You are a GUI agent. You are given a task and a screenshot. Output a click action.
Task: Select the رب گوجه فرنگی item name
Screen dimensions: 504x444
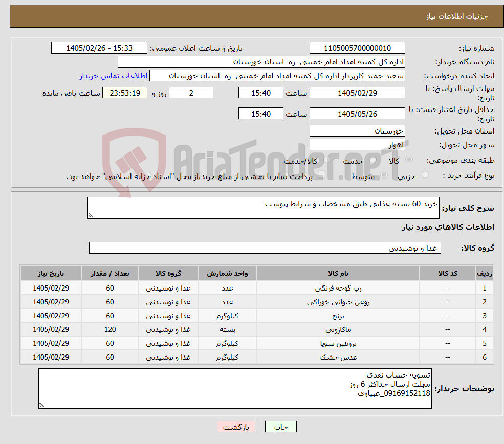[338, 288]
